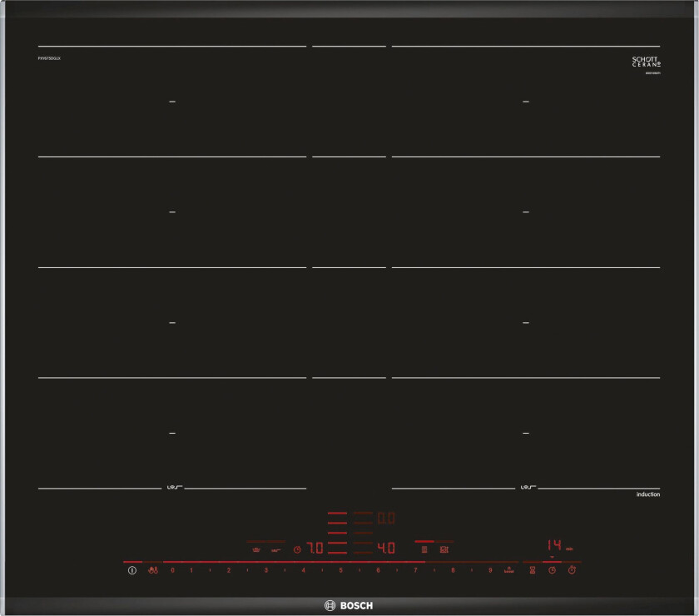Viewport: 699px width, 616px height.
Task: Tap the frying sensor pan icon
Action: pyautogui.click(x=275, y=549)
